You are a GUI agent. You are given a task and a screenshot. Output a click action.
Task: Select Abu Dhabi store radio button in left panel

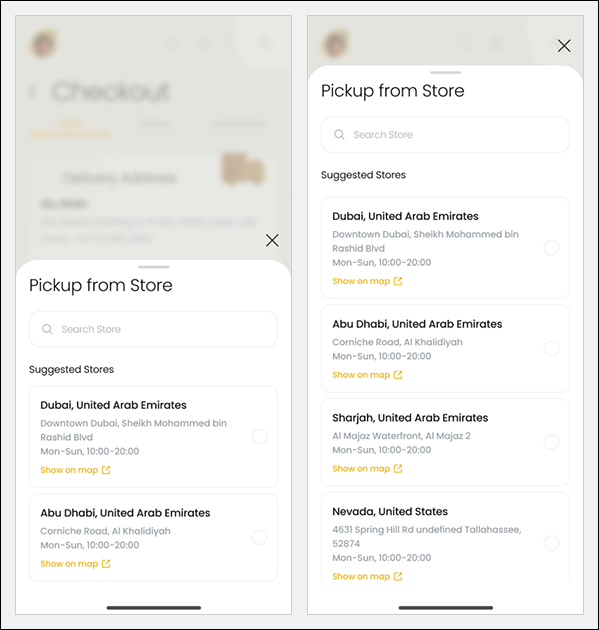pyautogui.click(x=260, y=537)
